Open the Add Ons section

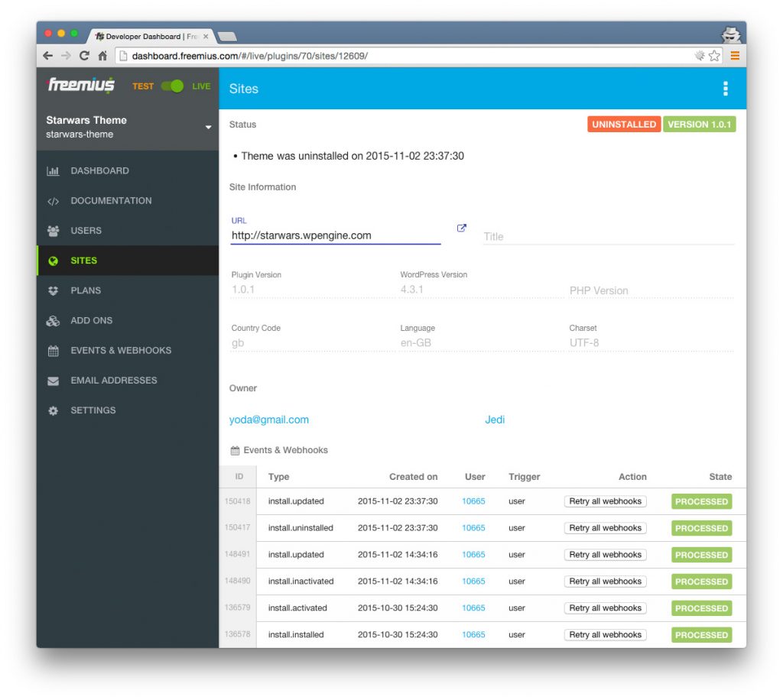coord(128,320)
